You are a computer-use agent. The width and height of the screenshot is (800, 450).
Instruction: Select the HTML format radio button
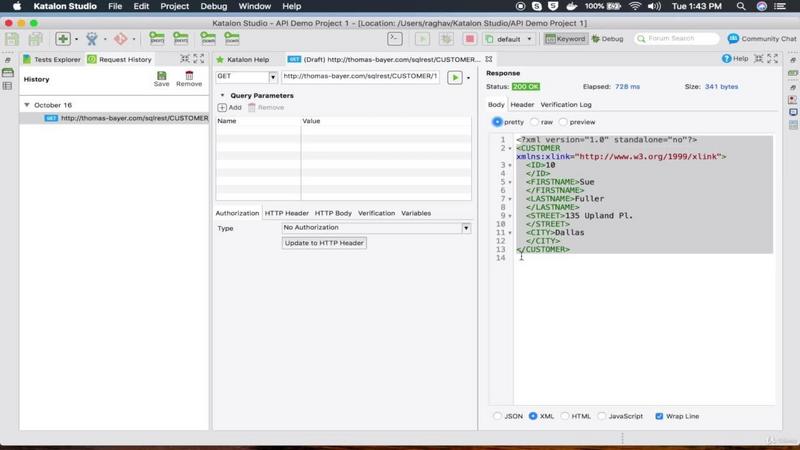coord(565,416)
